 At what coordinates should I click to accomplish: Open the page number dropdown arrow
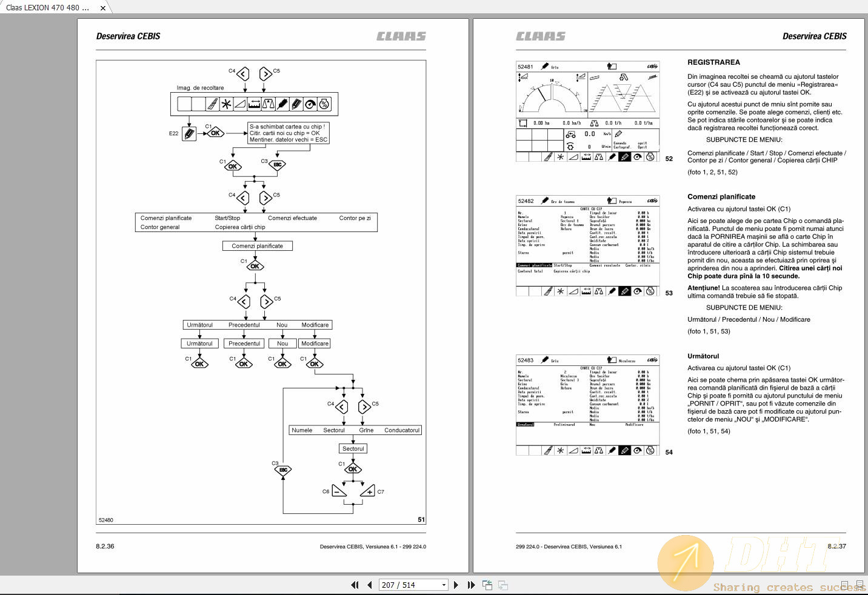click(444, 585)
